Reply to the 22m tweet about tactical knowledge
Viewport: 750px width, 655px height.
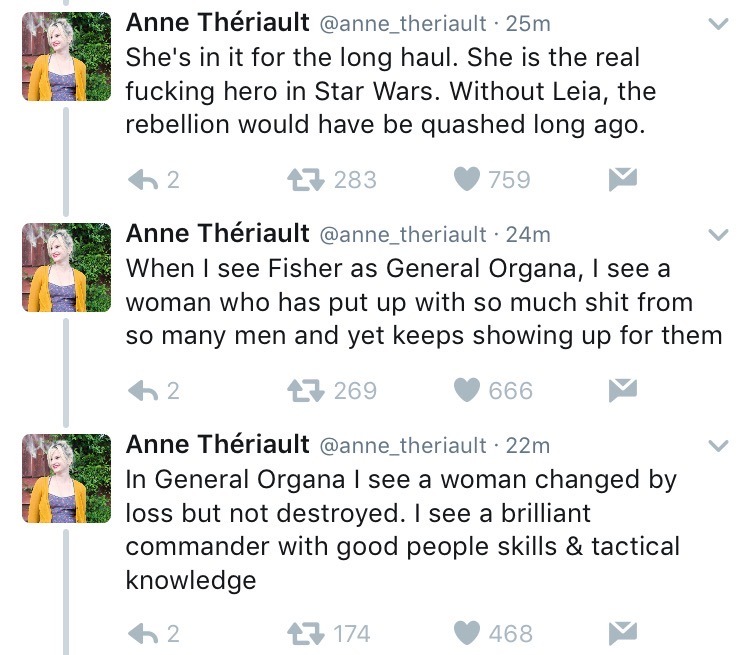pyautogui.click(x=145, y=632)
